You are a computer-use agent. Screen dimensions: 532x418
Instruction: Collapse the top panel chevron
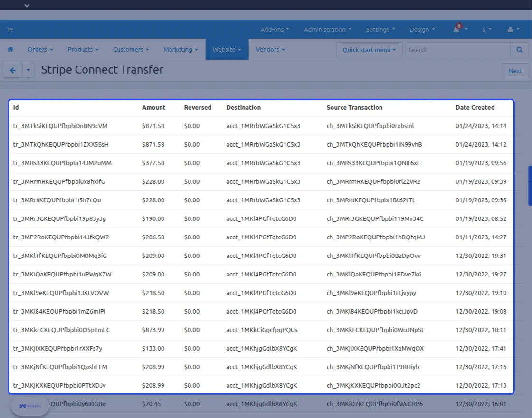click(x=27, y=5)
